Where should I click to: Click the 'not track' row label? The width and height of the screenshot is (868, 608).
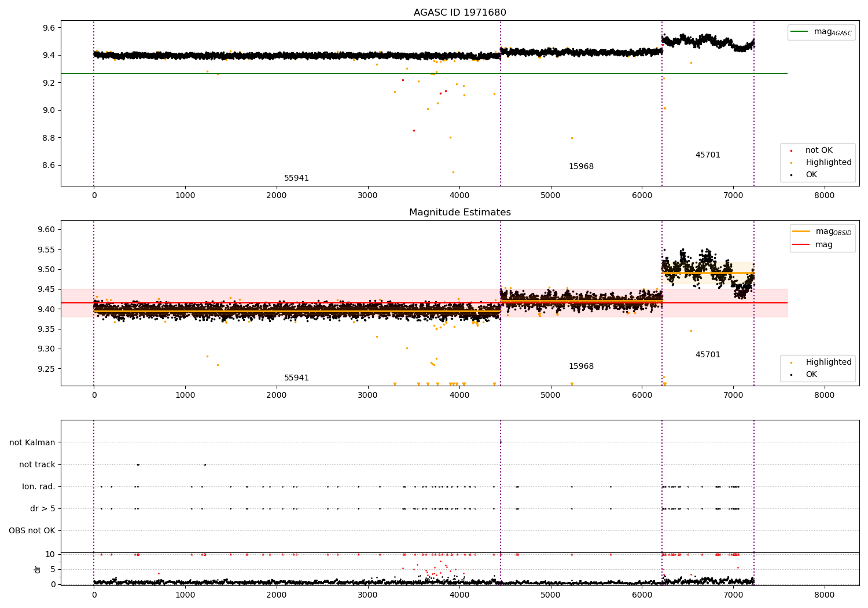37,465
